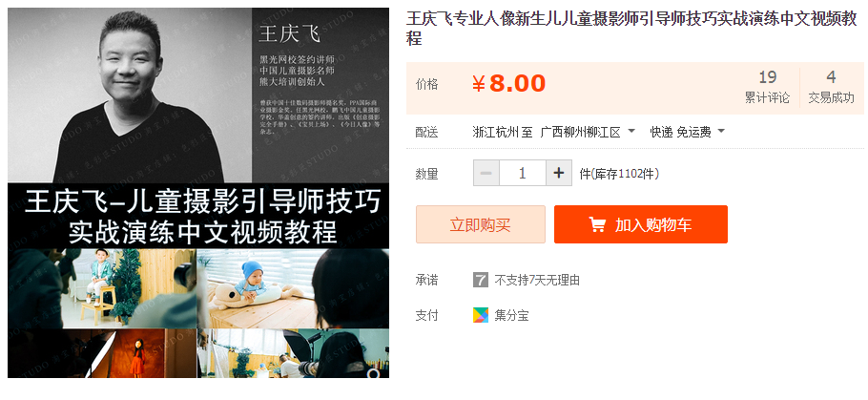Open the 快递 免运费 shipping dropdown

pos(688,132)
